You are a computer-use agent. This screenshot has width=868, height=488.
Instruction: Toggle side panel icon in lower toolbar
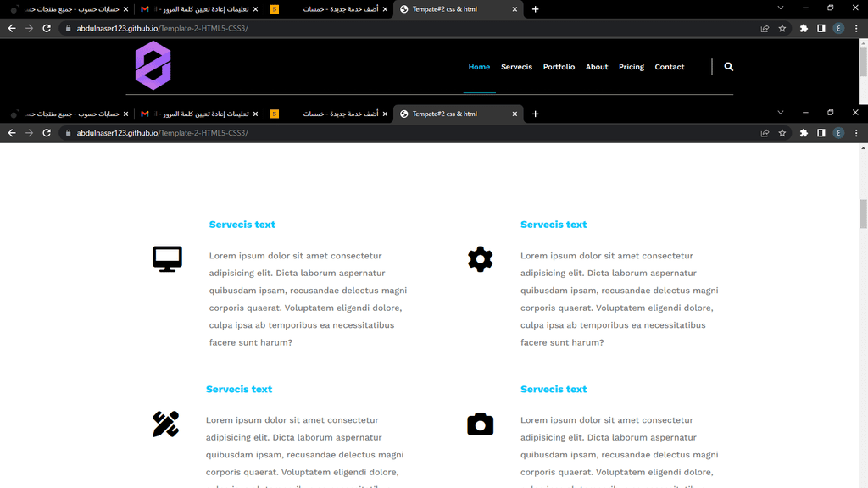click(821, 133)
